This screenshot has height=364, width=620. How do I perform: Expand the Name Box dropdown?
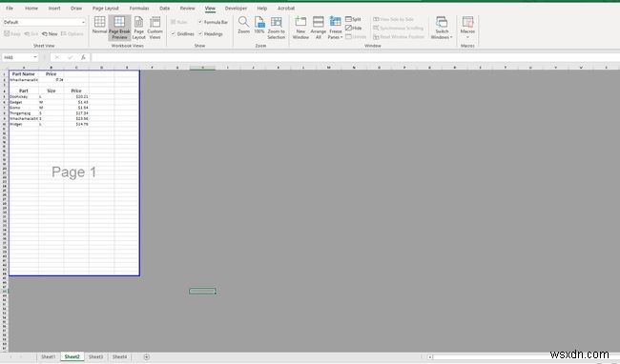click(35, 57)
